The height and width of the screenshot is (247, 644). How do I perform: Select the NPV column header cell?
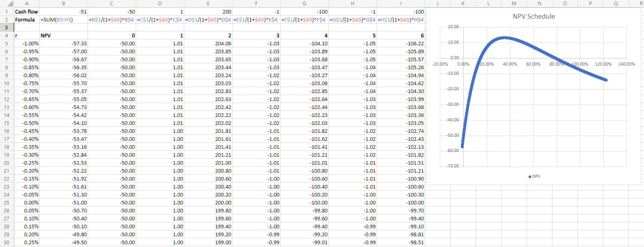(x=64, y=36)
